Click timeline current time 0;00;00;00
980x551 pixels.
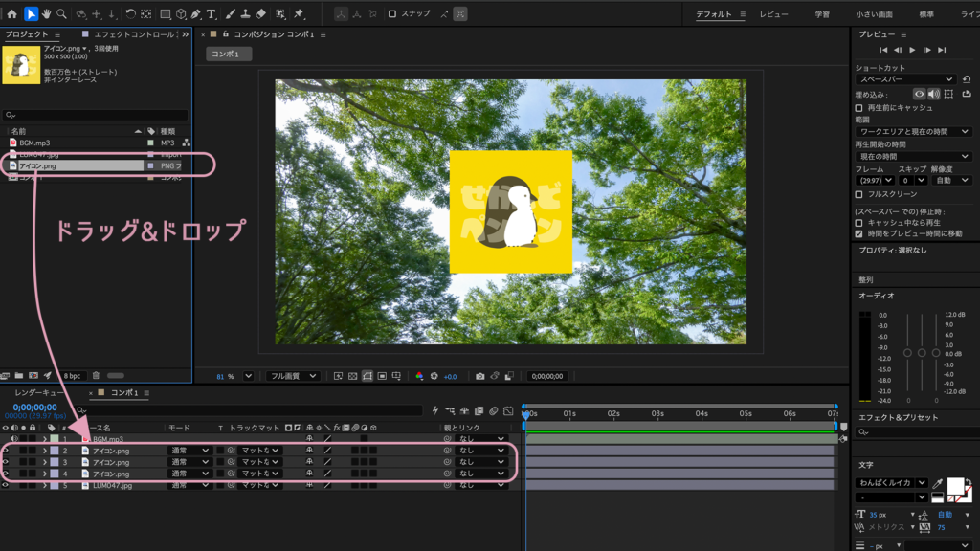[35, 408]
